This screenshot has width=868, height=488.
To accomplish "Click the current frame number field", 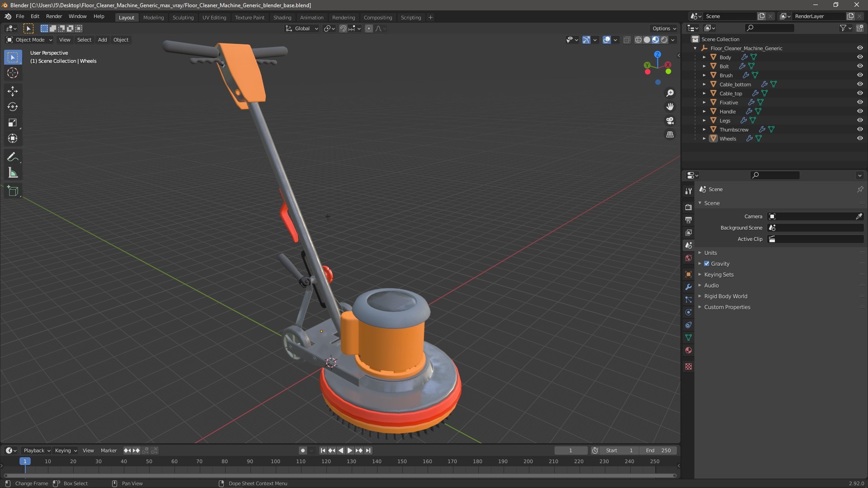I will (571, 450).
